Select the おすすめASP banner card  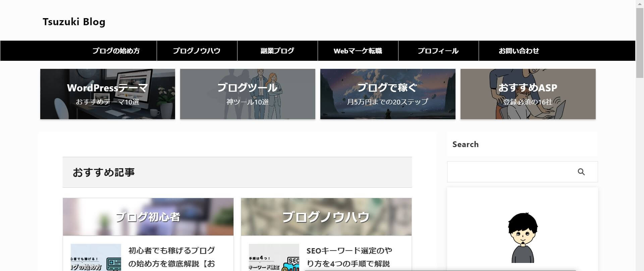tap(528, 94)
